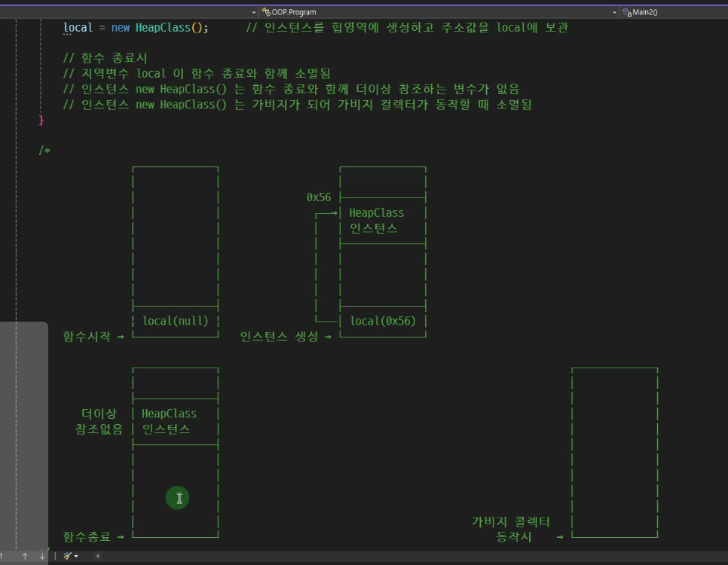This screenshot has height=565, width=728.
Task: Click the Main2() method lock icon
Action: (x=627, y=12)
